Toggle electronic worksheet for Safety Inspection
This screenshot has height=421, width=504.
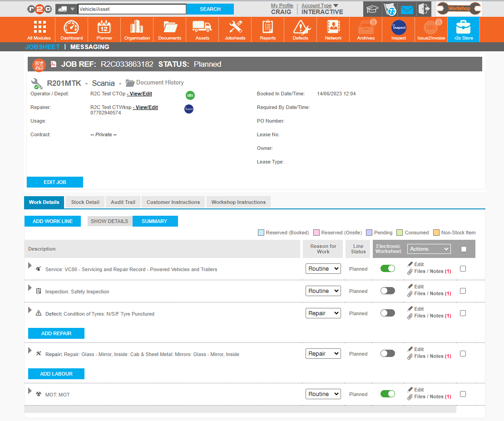click(x=387, y=291)
